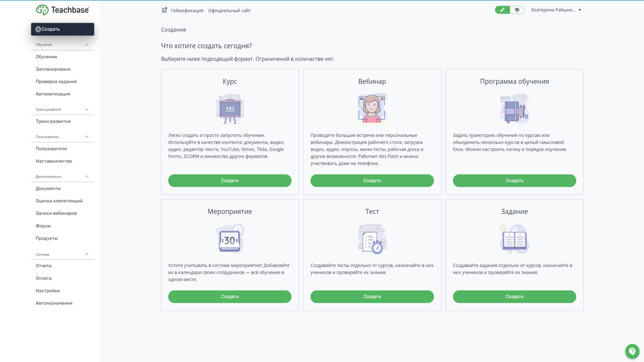Open Настройки in the sidebar
Screen dimensions: 644x362
pyautogui.click(x=48, y=291)
